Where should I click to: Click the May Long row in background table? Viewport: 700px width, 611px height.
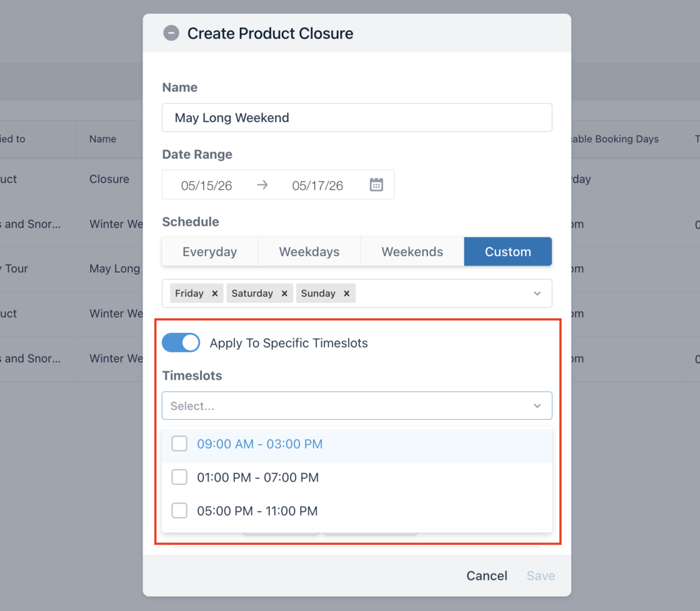point(115,269)
